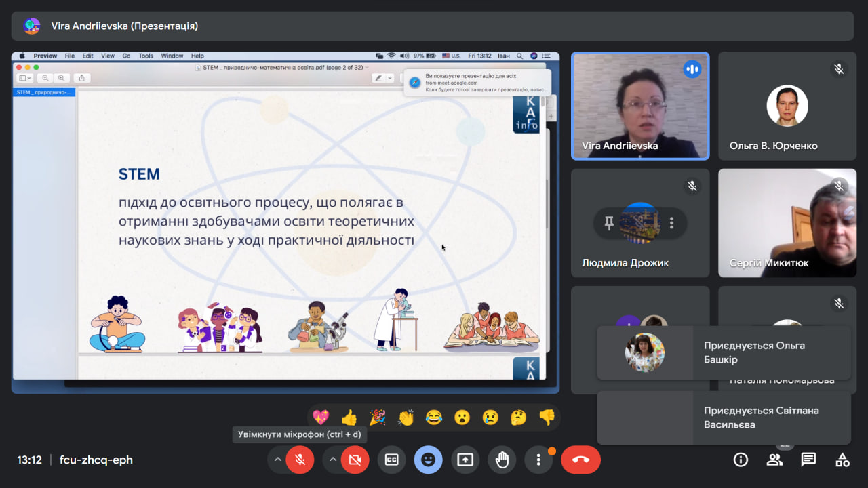Click Spotlight search icon in shared menu bar
The height and width of the screenshot is (488, 868).
520,56
